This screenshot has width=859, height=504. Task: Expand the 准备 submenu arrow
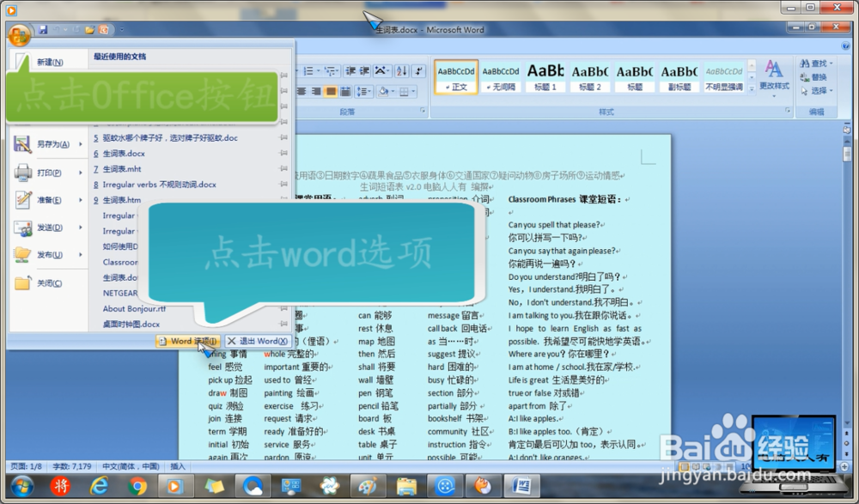[81, 200]
